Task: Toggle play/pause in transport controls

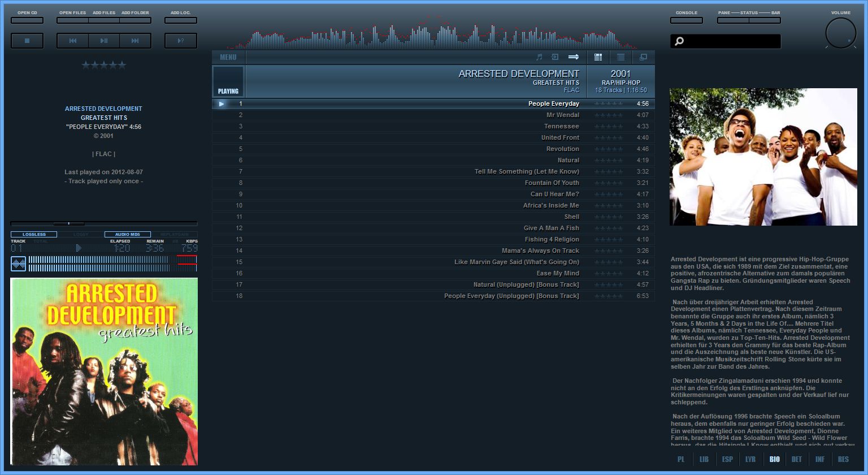Action: point(104,41)
